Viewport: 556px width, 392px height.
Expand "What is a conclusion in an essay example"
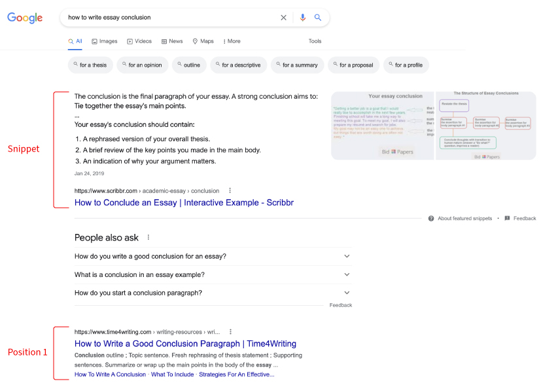coord(347,274)
